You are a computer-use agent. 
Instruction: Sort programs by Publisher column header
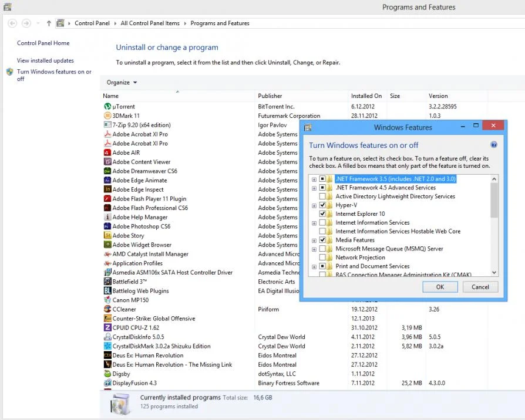[x=270, y=96]
